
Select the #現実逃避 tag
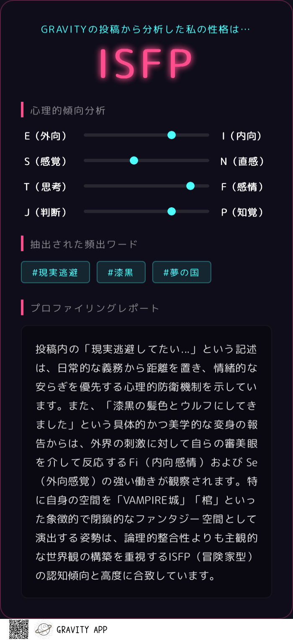(x=55, y=272)
